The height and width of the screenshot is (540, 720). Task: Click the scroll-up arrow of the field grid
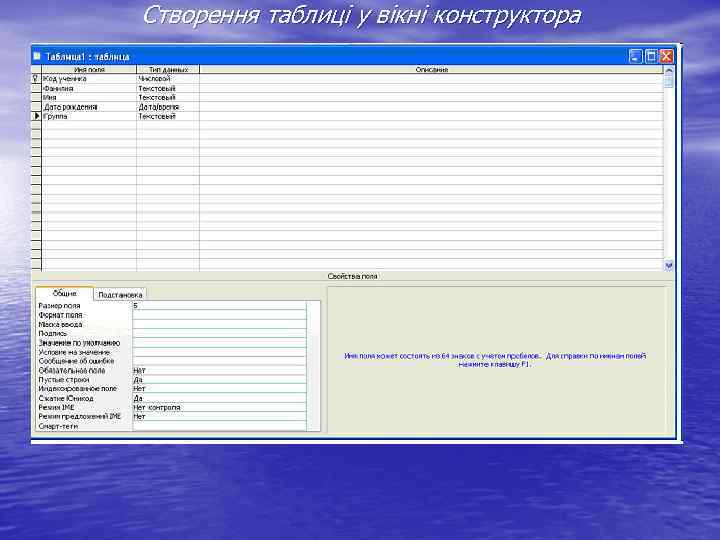coord(669,71)
